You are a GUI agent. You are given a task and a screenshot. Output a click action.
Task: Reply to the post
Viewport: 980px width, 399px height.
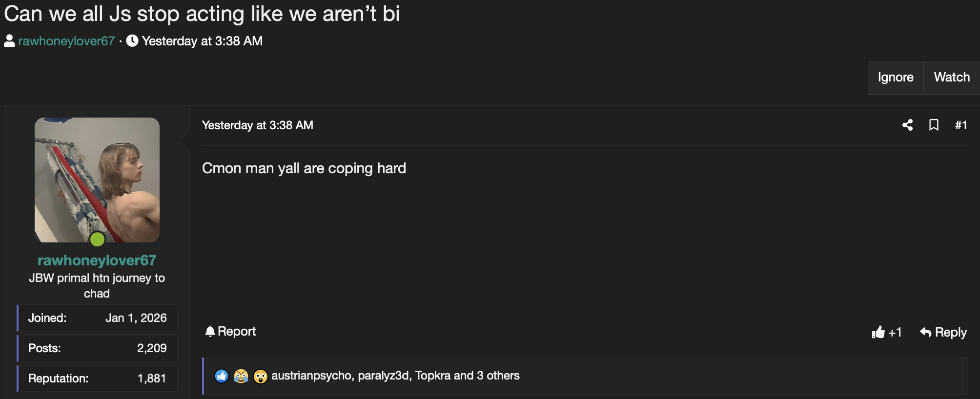pyautogui.click(x=943, y=333)
